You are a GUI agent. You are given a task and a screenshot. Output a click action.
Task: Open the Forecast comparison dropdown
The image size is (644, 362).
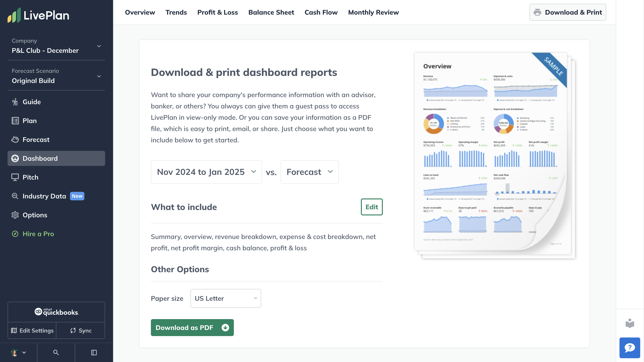309,172
